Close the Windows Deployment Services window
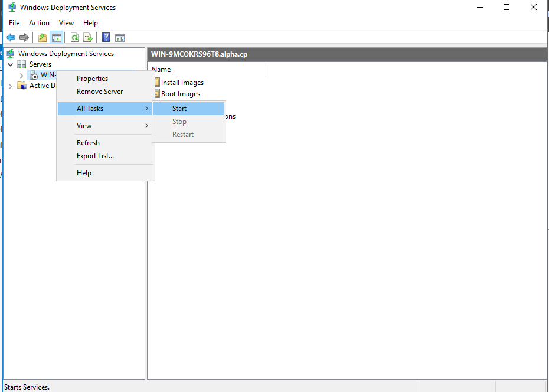Viewport: 549px width, 392px height. 533,7
